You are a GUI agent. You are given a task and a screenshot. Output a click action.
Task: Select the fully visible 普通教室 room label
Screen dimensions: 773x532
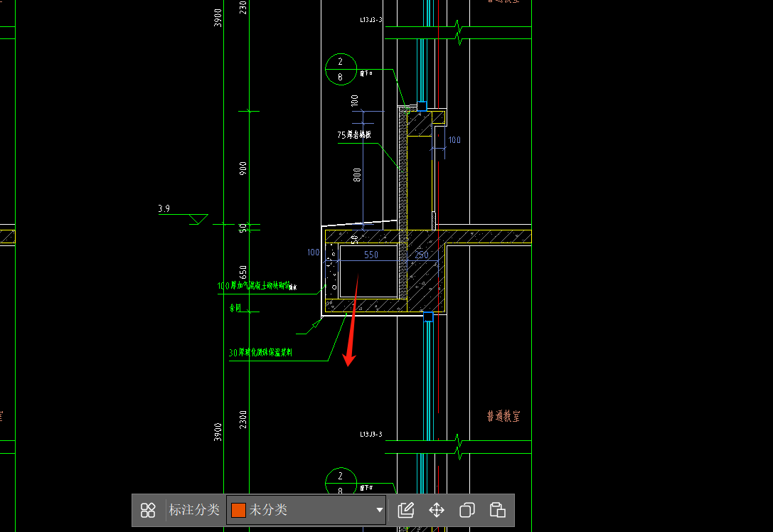503,416
